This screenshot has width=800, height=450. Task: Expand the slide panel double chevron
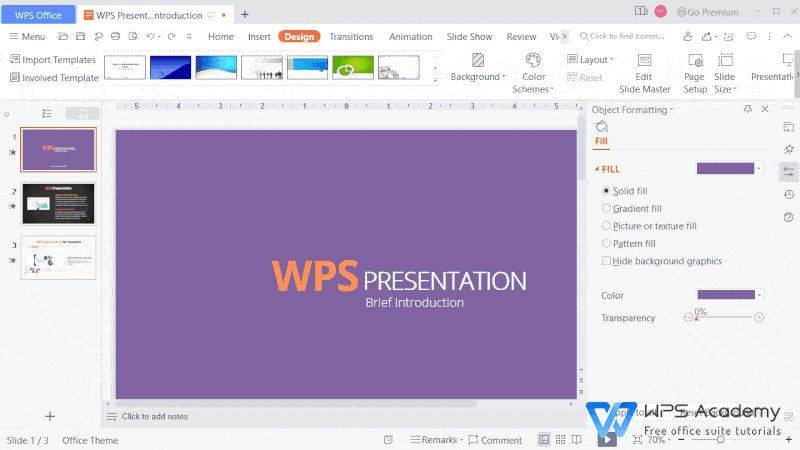coord(6,114)
